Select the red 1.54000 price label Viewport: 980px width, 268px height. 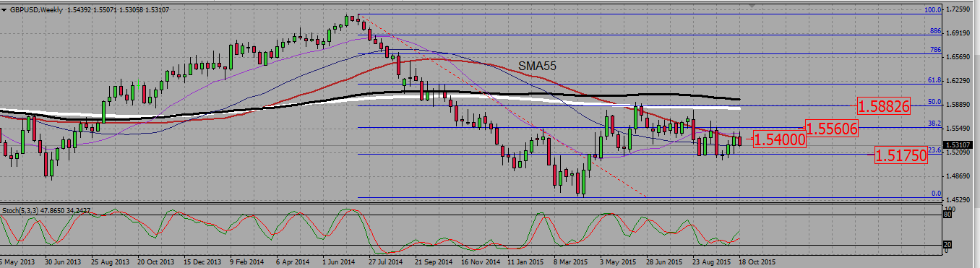coord(779,139)
